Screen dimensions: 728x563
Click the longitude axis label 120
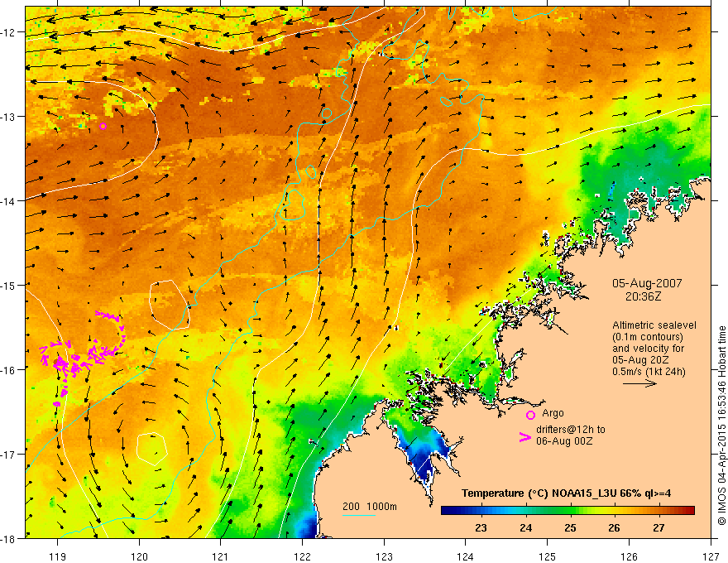139,556
